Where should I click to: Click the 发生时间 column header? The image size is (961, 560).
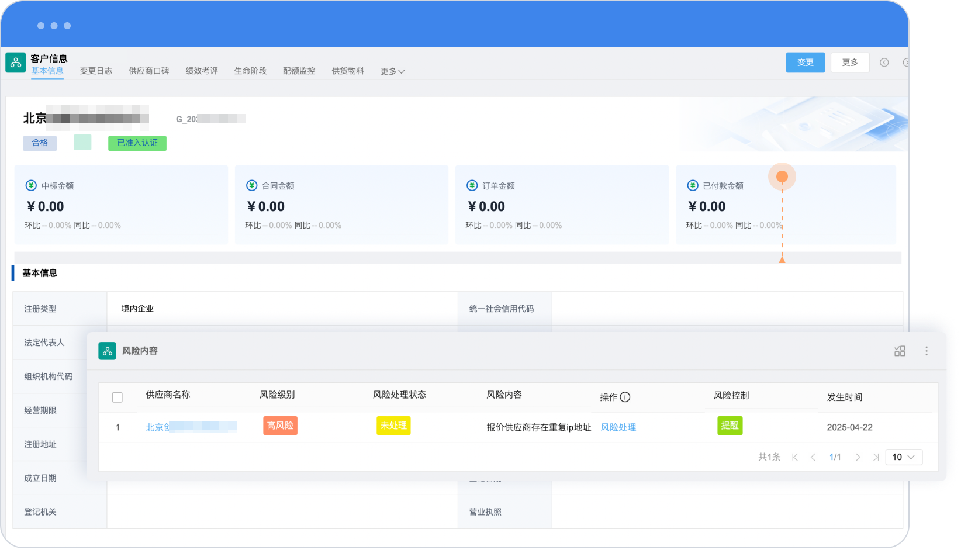845,397
